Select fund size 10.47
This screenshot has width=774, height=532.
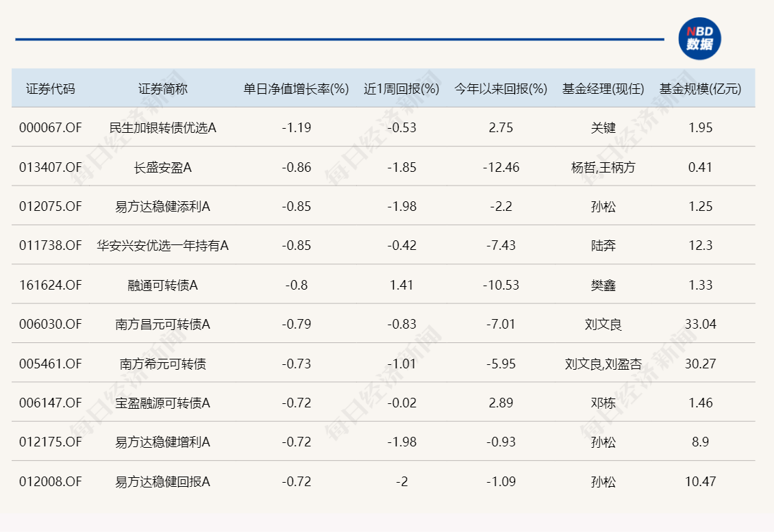(701, 481)
